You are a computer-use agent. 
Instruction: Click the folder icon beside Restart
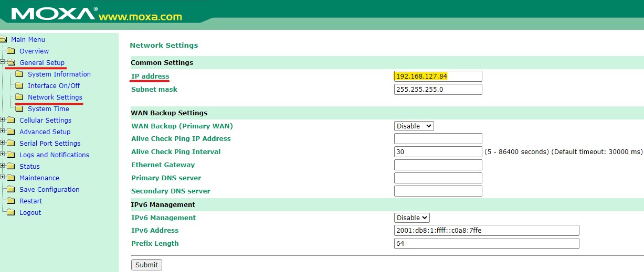10,201
